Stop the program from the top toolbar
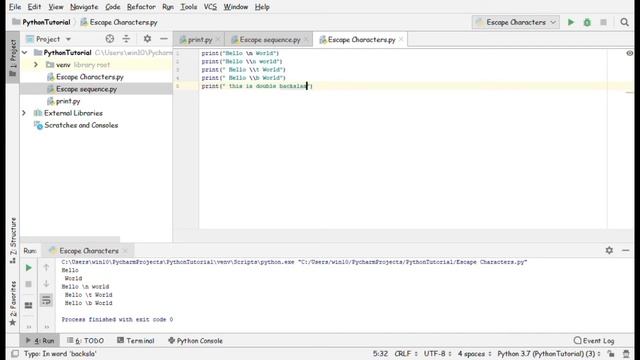 [x=603, y=22]
